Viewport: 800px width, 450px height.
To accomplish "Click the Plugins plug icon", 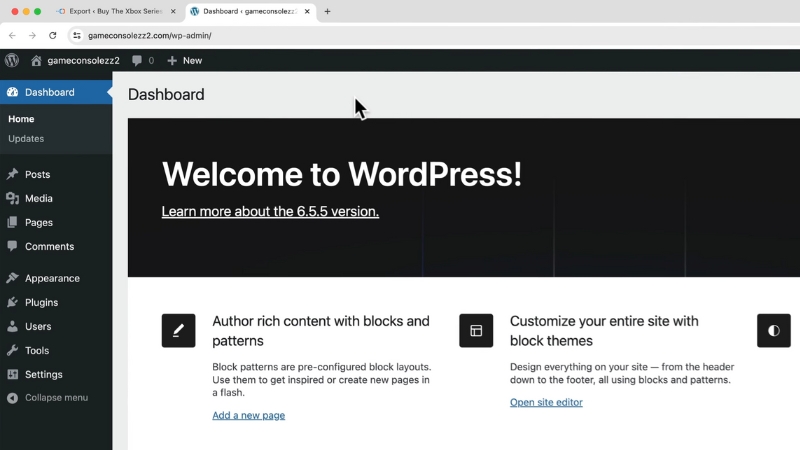I will point(12,302).
